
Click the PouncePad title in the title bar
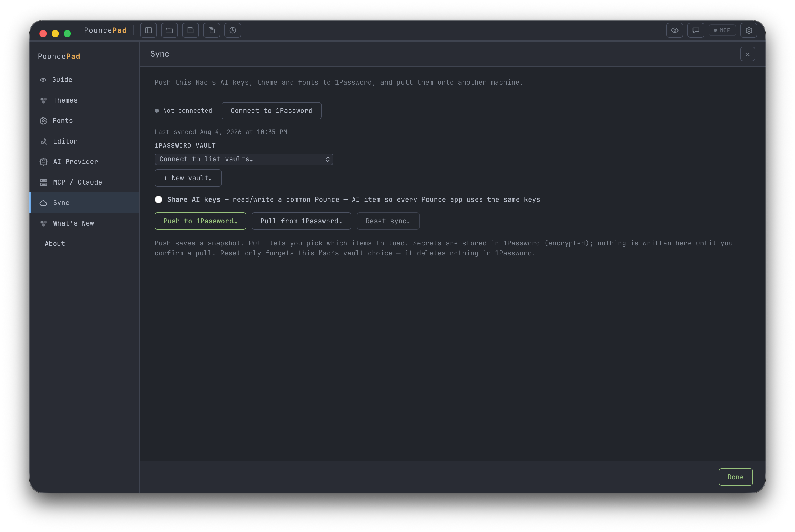(x=105, y=30)
